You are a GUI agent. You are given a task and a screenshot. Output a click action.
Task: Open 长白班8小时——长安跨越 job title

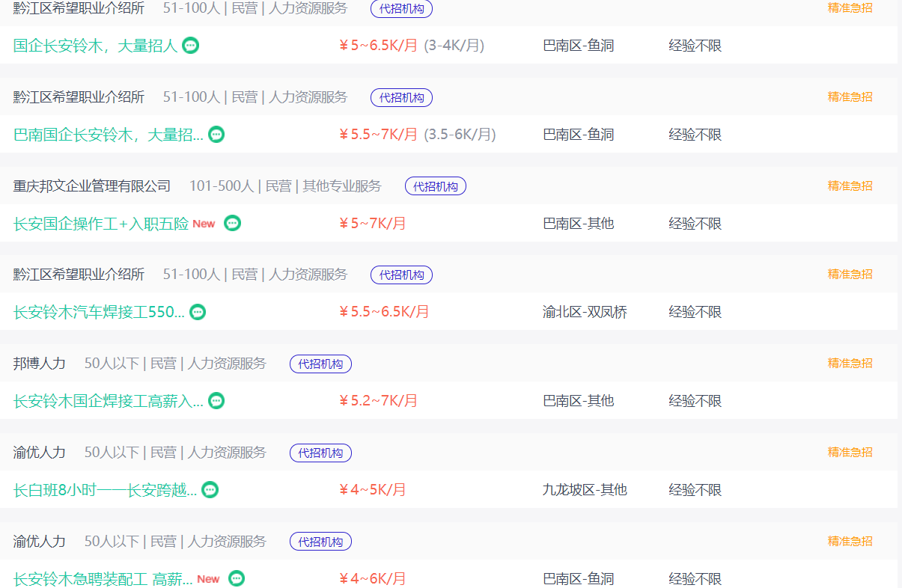coord(105,490)
